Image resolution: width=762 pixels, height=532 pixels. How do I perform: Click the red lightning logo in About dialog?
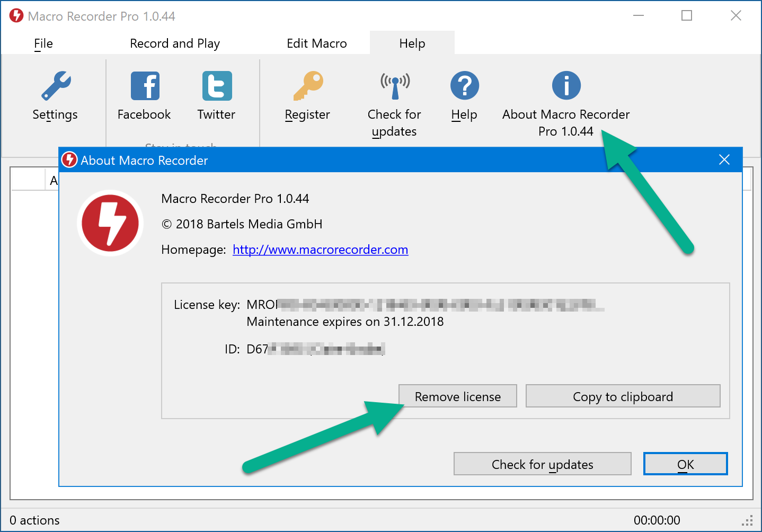pos(110,223)
